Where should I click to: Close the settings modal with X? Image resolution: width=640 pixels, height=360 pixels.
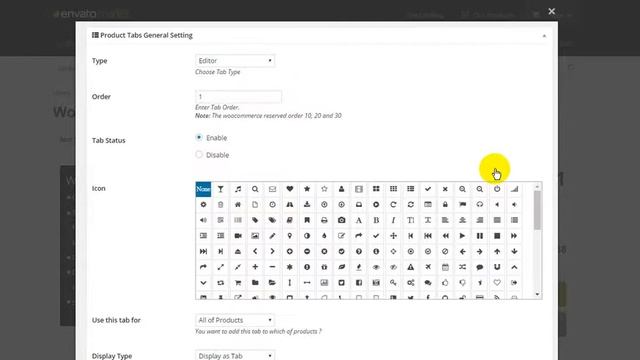coord(551,11)
